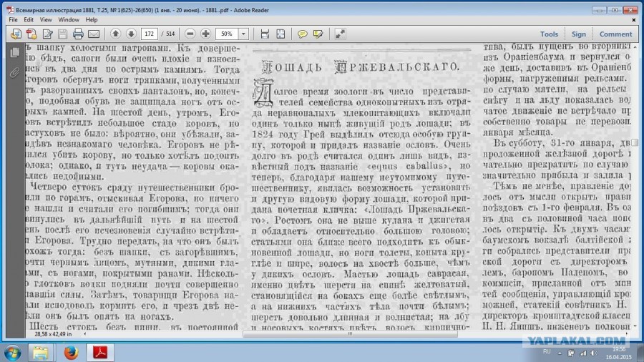Open the Help menu
This screenshot has width=644, height=362.
[91, 20]
